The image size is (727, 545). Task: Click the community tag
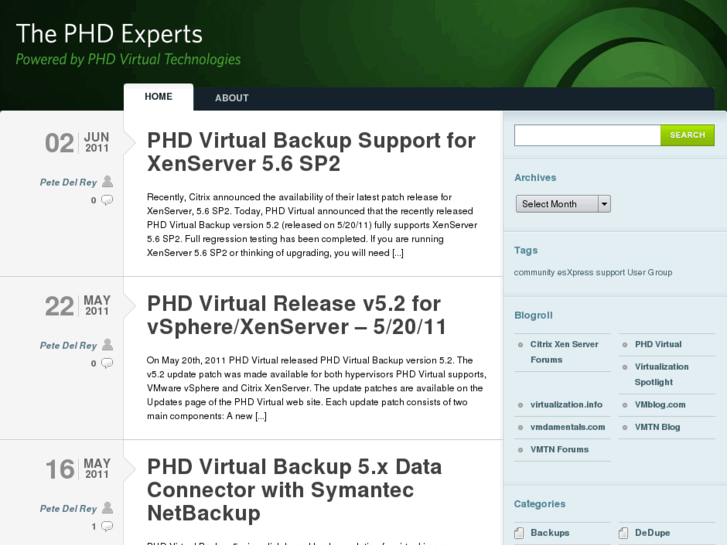534,272
